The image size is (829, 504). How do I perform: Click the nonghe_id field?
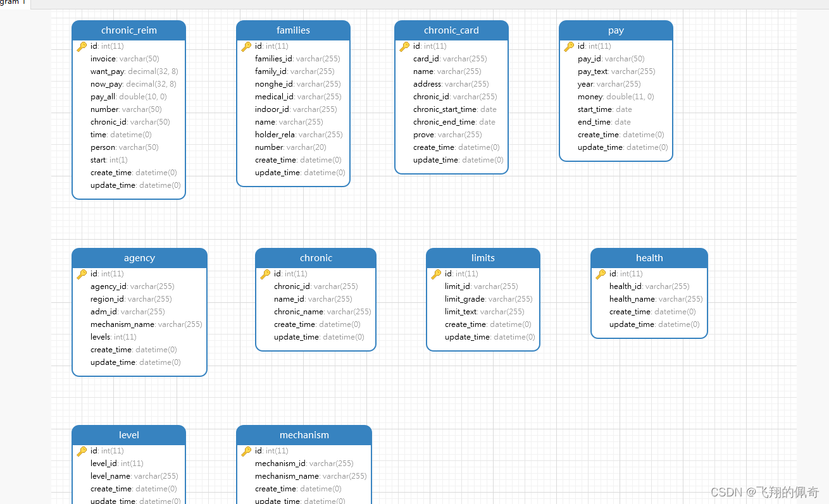pos(298,84)
